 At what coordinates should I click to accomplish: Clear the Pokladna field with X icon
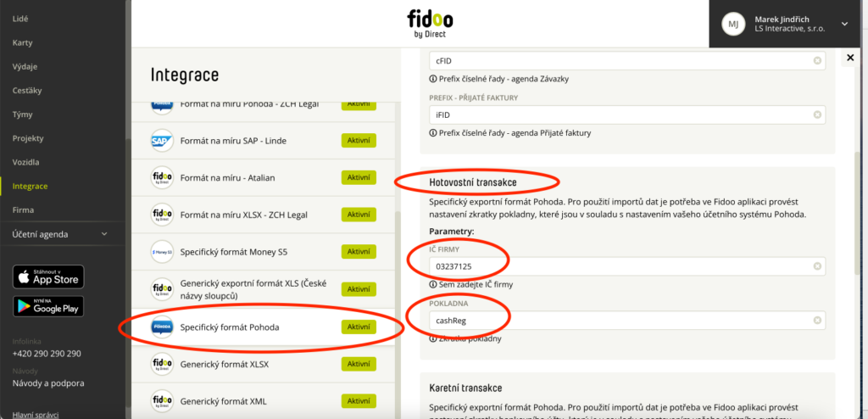[x=817, y=320]
